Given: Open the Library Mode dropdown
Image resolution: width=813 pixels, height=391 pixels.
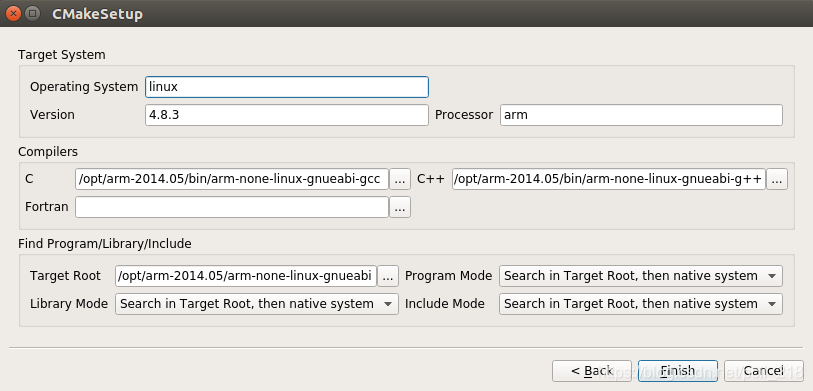Looking at the screenshot, I should pos(257,304).
